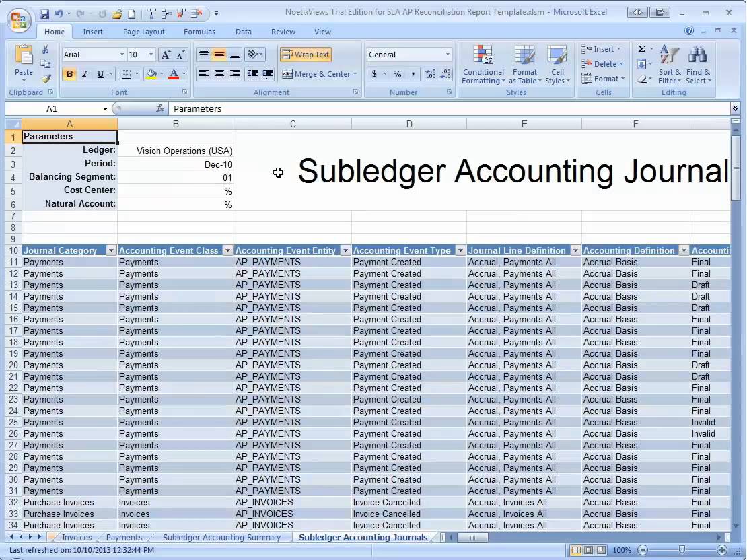Switch to Page Layout view in status bar
The height and width of the screenshot is (560, 747).
pos(587,549)
